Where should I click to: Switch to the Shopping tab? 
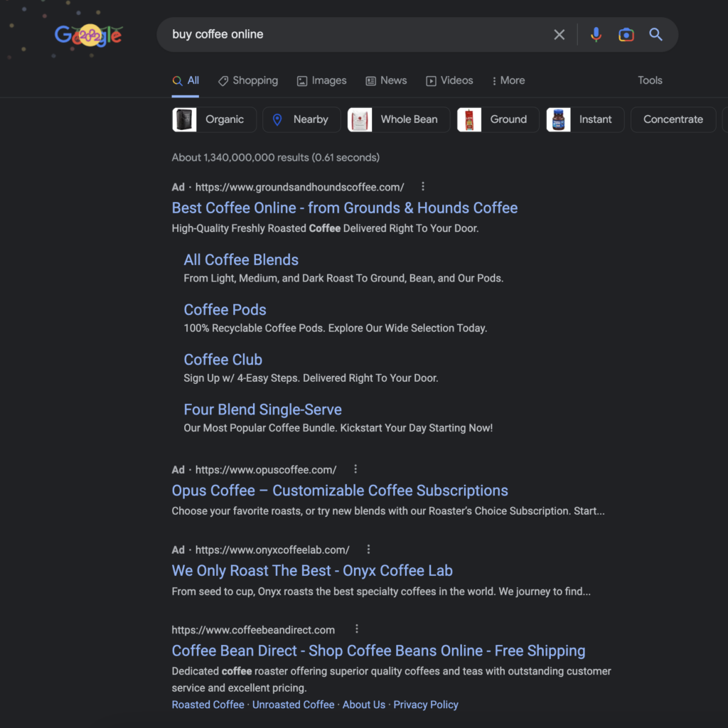pyautogui.click(x=248, y=81)
